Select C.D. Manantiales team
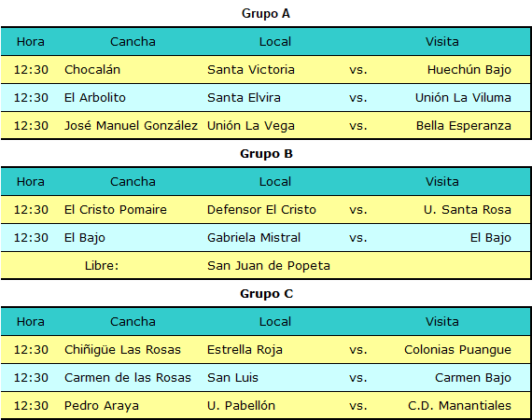532x420 pixels. point(459,406)
